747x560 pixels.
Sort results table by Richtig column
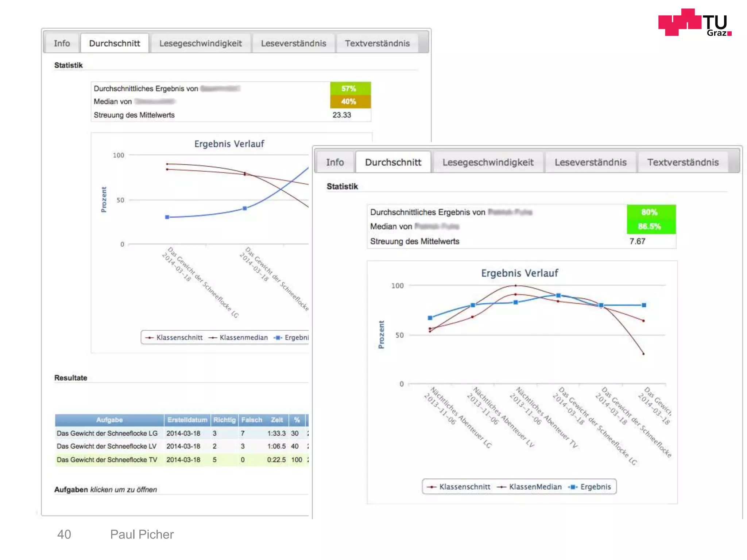point(224,420)
